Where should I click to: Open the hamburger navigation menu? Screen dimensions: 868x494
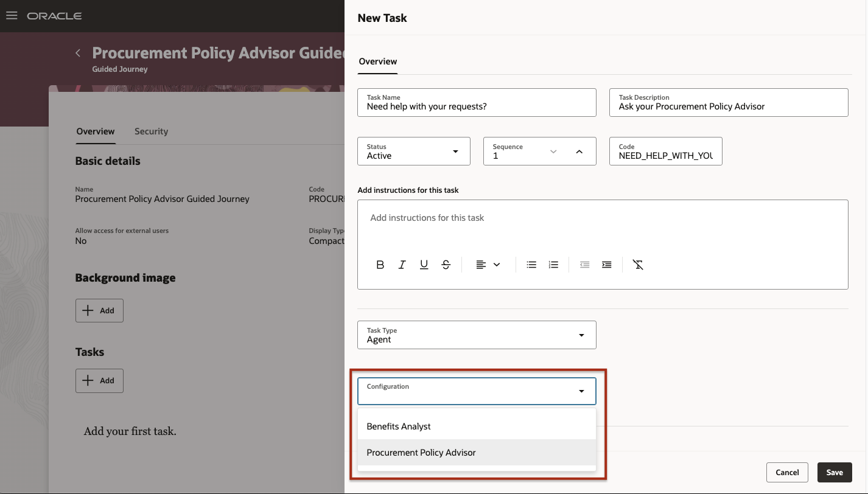pyautogui.click(x=12, y=16)
